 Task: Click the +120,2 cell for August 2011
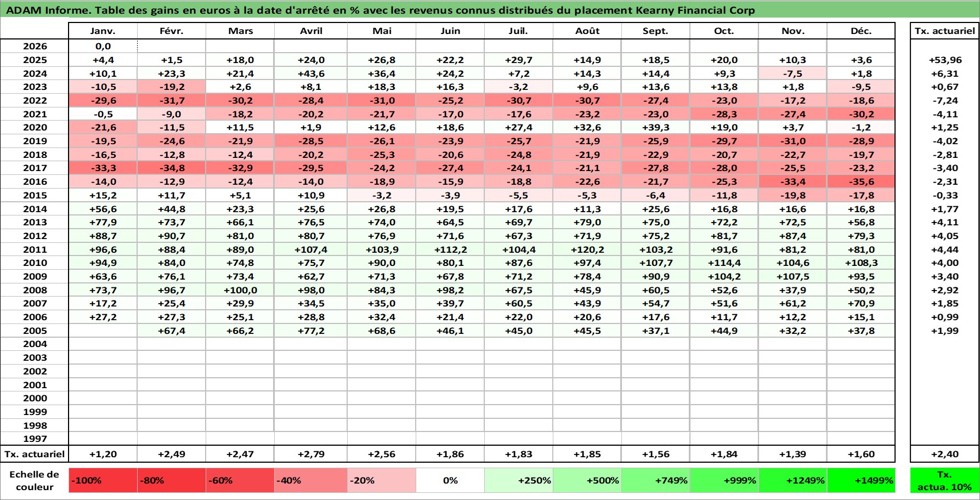pyautogui.click(x=587, y=249)
